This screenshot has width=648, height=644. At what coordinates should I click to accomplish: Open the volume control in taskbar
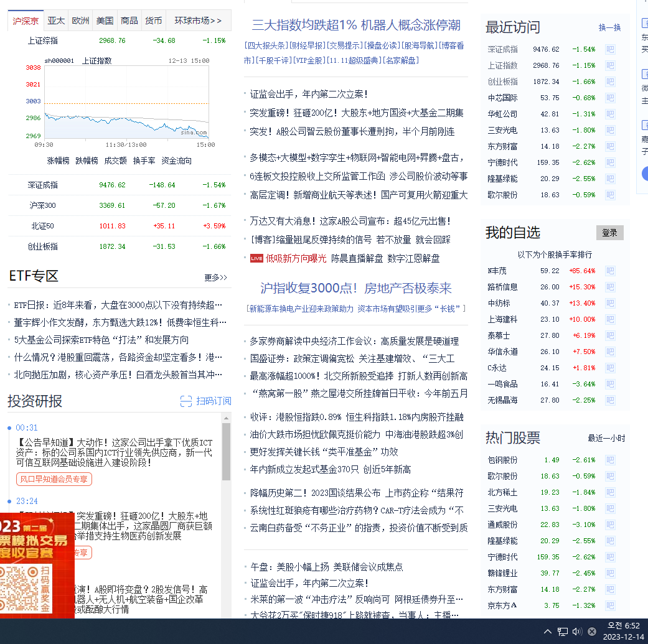577,631
